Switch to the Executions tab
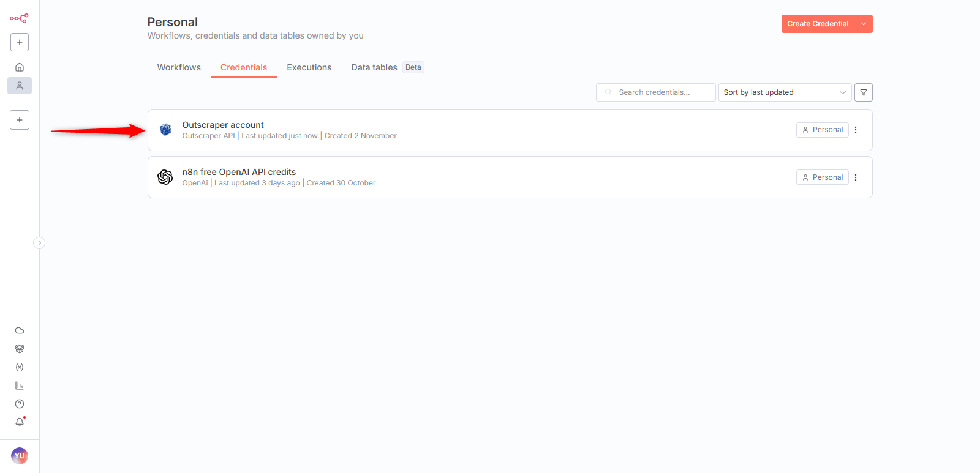 pos(309,67)
